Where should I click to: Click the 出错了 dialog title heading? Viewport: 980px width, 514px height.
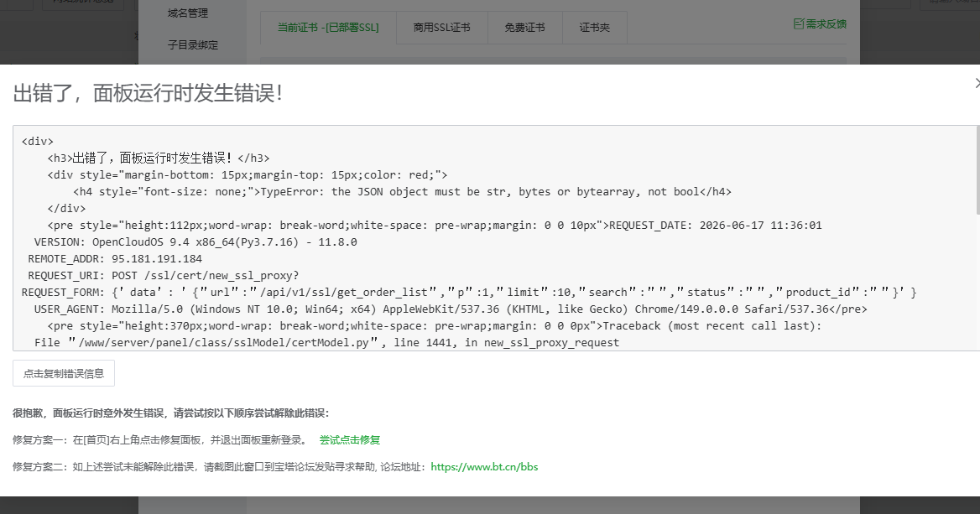coord(149,93)
